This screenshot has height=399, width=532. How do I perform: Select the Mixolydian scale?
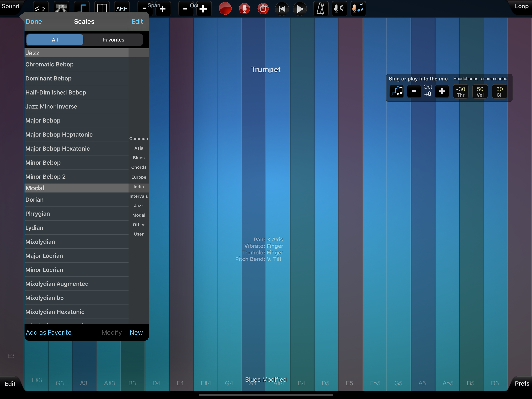click(x=40, y=242)
